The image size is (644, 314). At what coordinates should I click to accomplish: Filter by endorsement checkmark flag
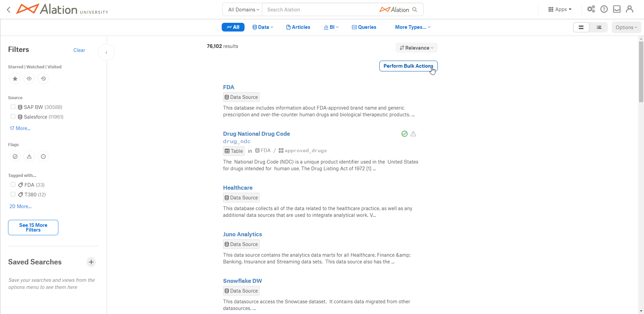pyautogui.click(x=15, y=156)
